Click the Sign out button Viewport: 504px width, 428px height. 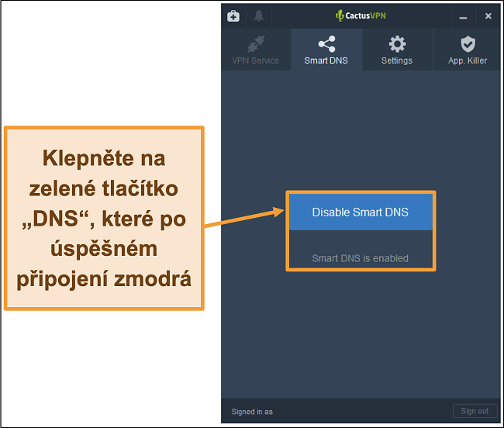[x=475, y=411]
